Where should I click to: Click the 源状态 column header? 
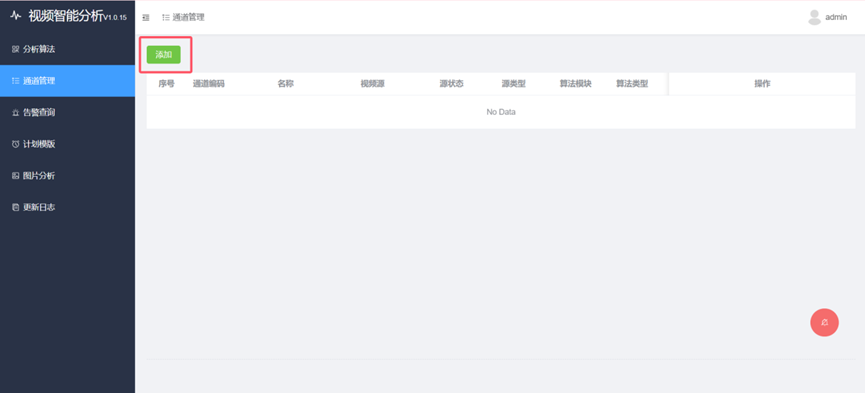point(451,84)
